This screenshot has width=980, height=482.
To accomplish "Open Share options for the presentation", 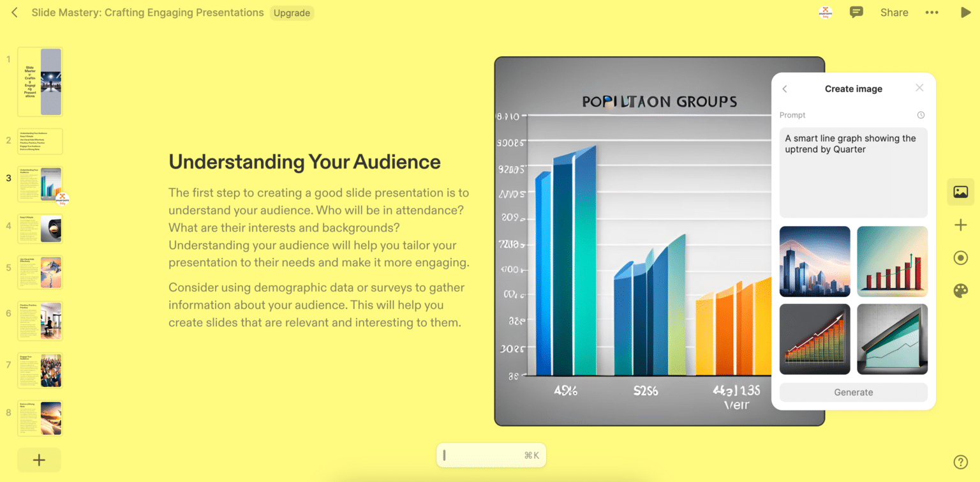I will [894, 12].
